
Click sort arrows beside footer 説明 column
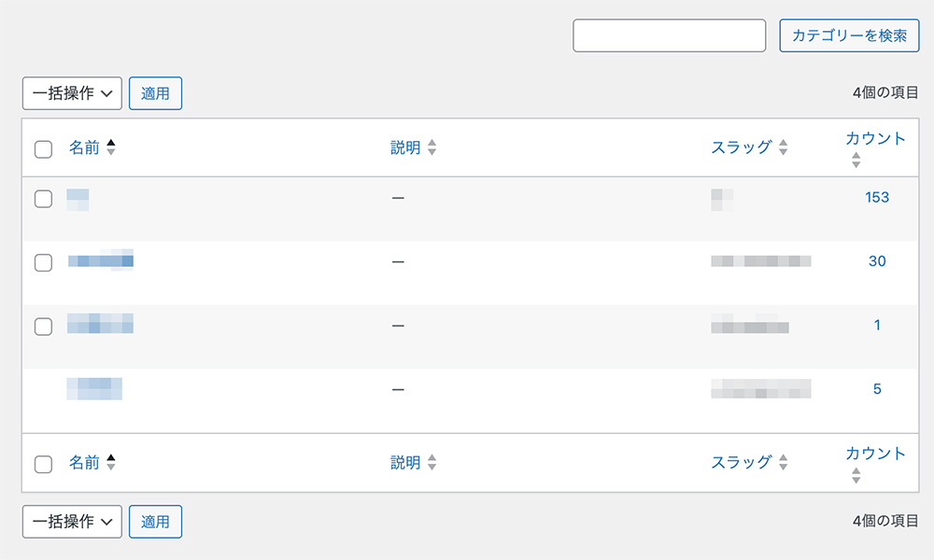pyautogui.click(x=432, y=462)
